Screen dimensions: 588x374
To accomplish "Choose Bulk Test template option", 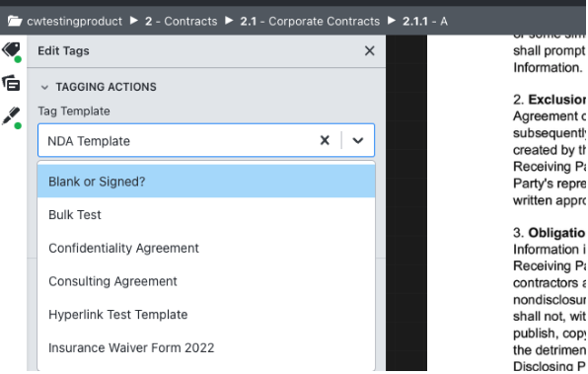I will coord(206,214).
